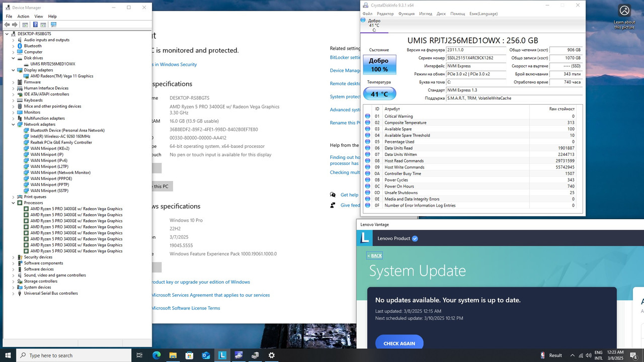Open Microsoft Store from the taskbar
Image resolution: width=644 pixels, height=362 pixels.
pyautogui.click(x=189, y=355)
